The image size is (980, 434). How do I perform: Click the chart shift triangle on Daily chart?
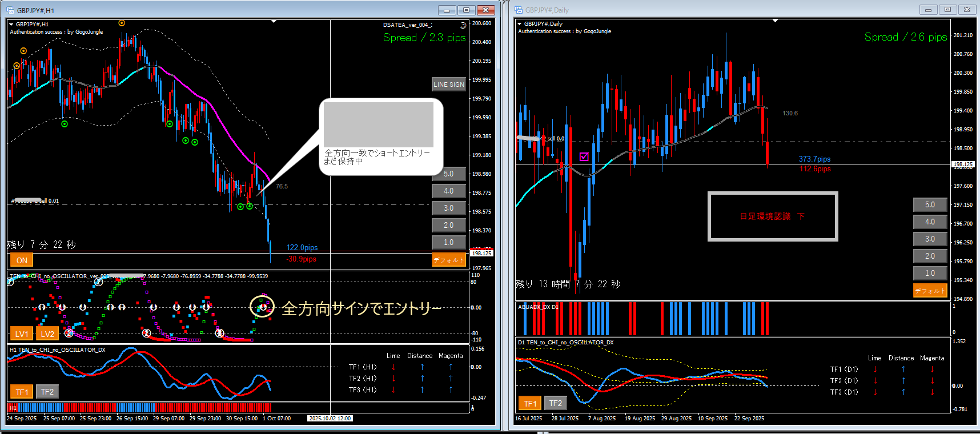tap(775, 21)
